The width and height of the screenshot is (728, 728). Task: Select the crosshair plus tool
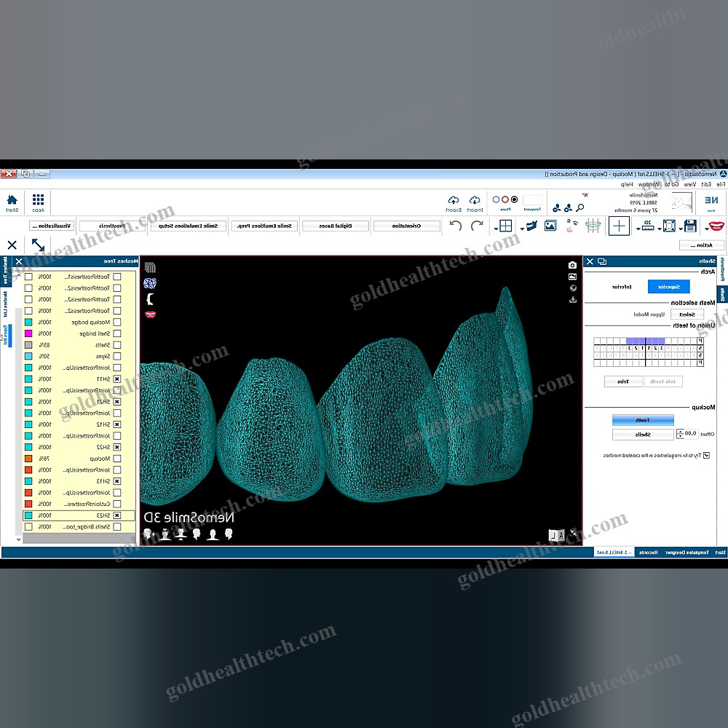pos(619,226)
